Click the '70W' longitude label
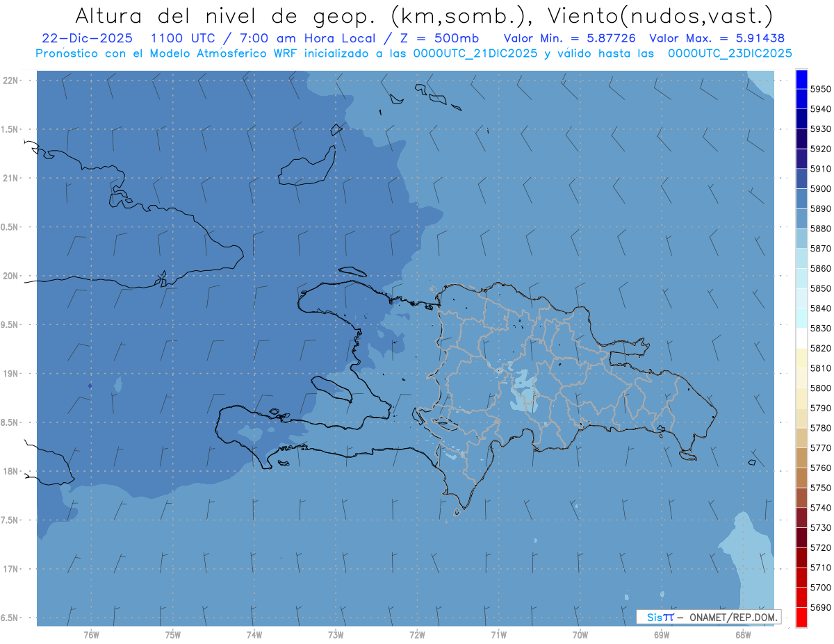Screen dimensions: 834x644 tap(580, 635)
